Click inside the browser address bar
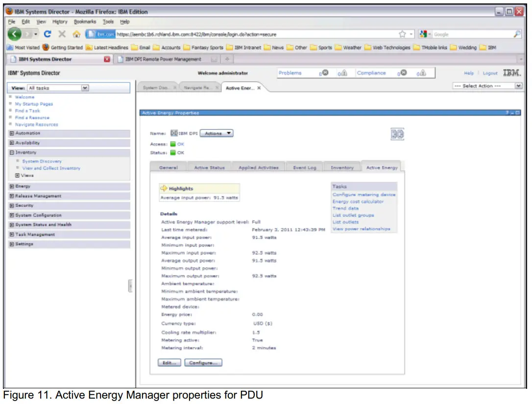The height and width of the screenshot is (404, 532). (x=220, y=35)
